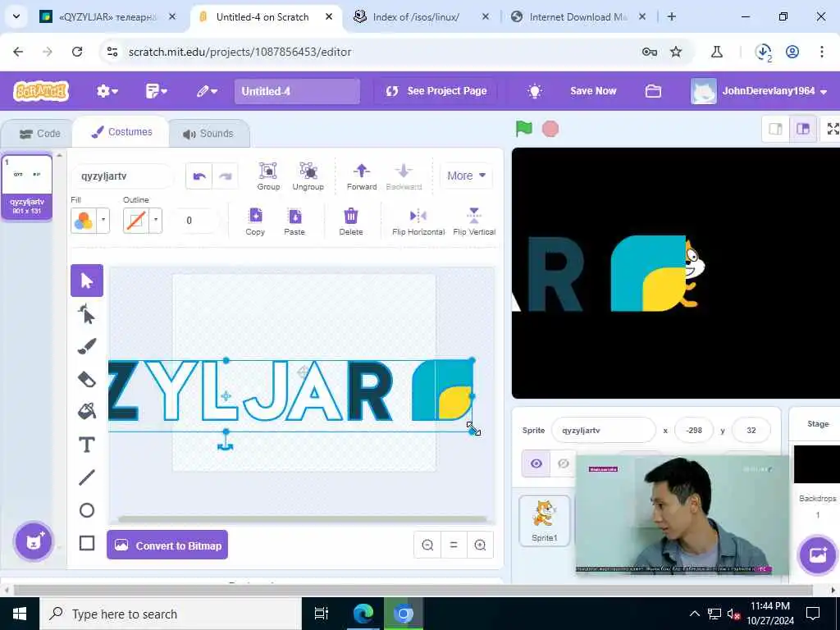This screenshot has width=840, height=630.
Task: Select the Brush tool
Action: 87,346
